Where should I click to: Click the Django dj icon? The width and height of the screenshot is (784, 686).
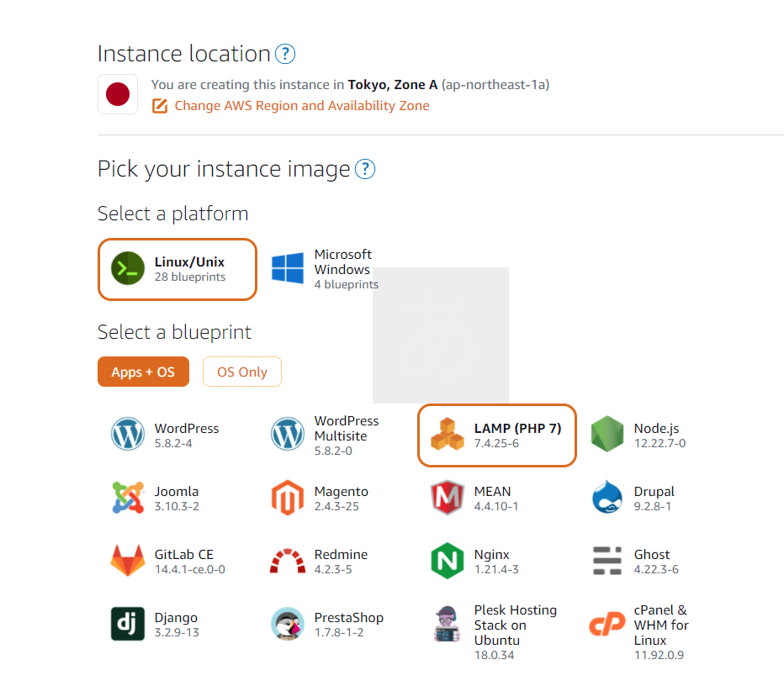(x=128, y=624)
